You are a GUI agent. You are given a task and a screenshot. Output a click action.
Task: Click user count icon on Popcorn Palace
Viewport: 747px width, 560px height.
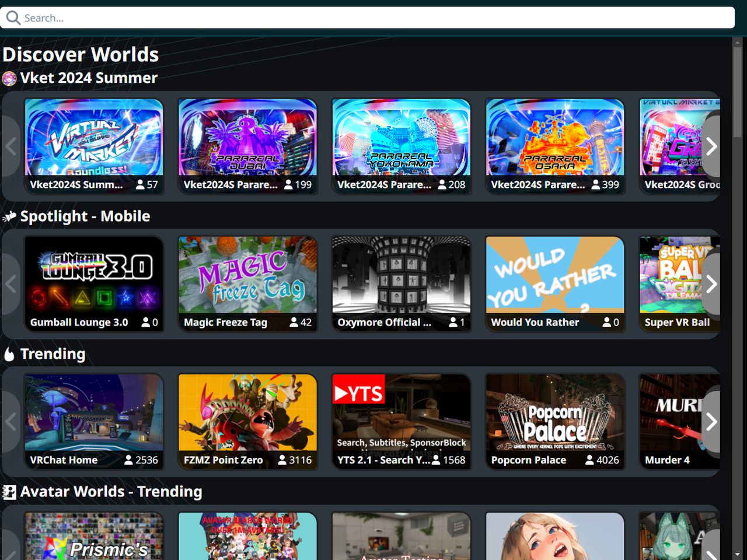pos(589,460)
